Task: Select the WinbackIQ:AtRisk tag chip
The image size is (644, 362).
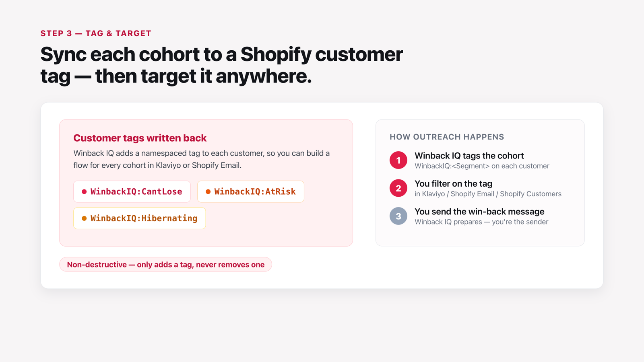Action: point(251,191)
